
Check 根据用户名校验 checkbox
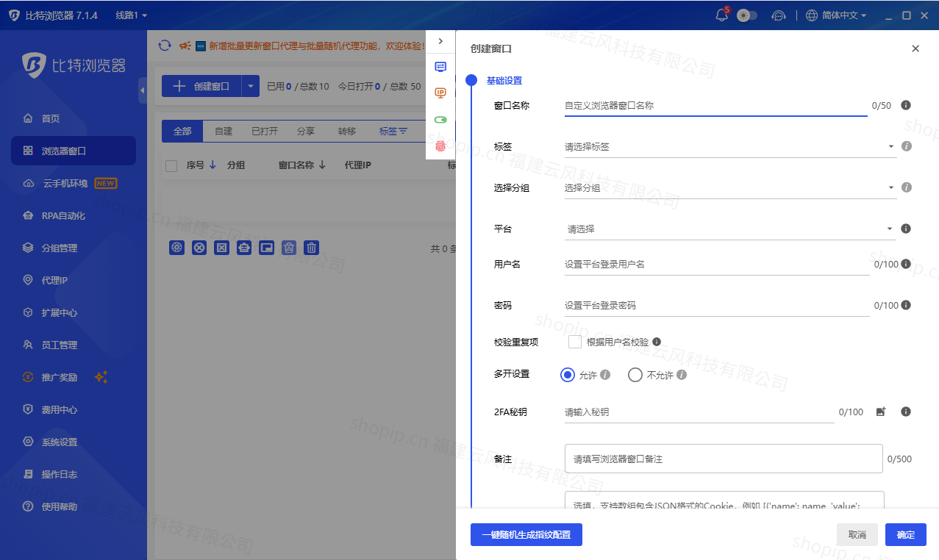pyautogui.click(x=575, y=342)
